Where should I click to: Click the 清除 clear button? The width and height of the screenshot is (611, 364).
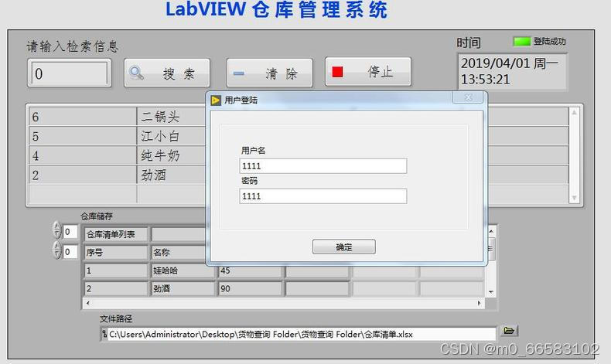click(x=269, y=73)
